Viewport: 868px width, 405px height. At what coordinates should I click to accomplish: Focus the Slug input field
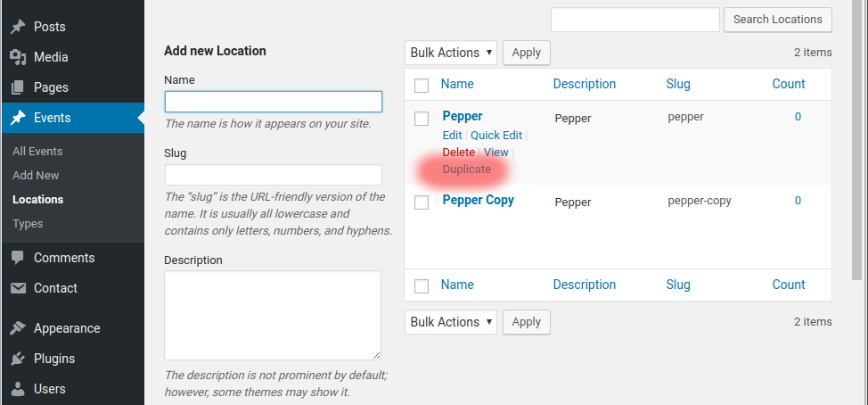pos(274,175)
